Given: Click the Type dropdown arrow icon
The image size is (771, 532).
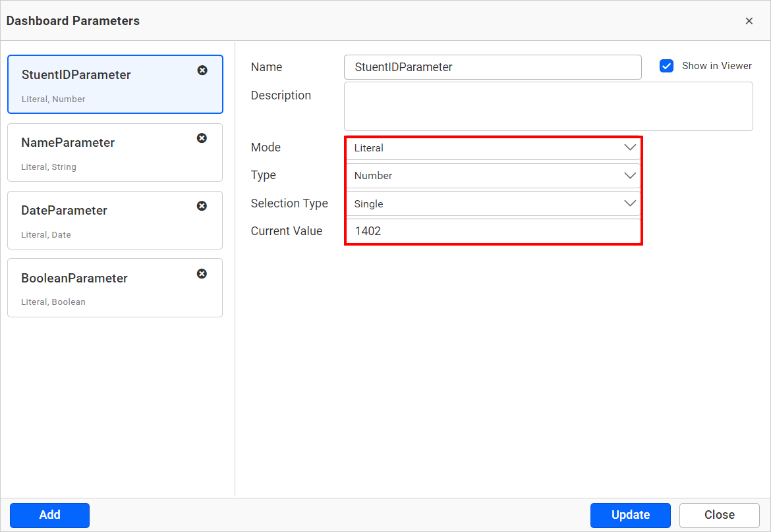Looking at the screenshot, I should pyautogui.click(x=629, y=176).
